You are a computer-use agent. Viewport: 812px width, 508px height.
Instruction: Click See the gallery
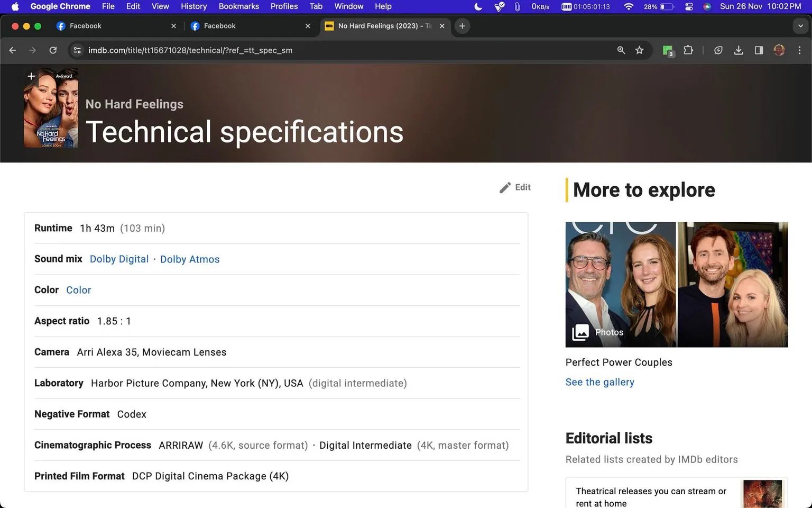pyautogui.click(x=599, y=382)
